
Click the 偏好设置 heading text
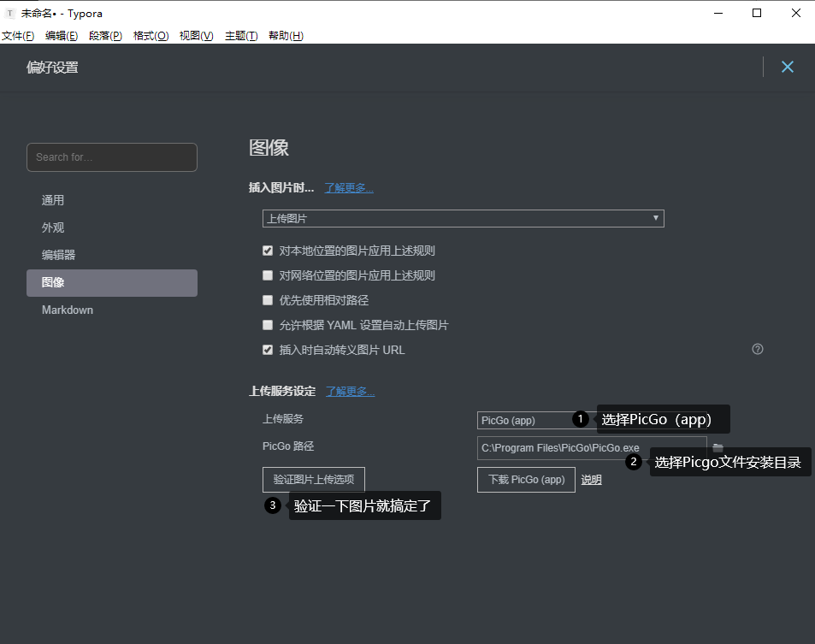52,67
